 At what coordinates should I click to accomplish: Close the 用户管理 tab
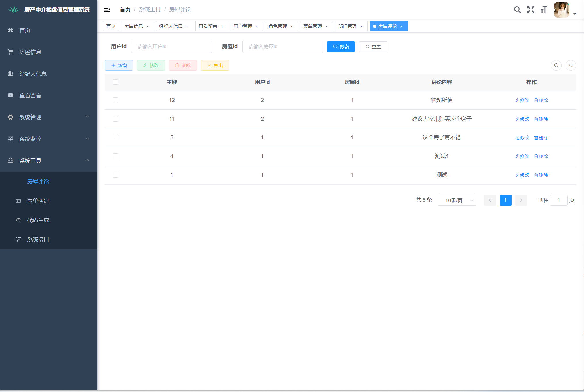[x=257, y=26]
